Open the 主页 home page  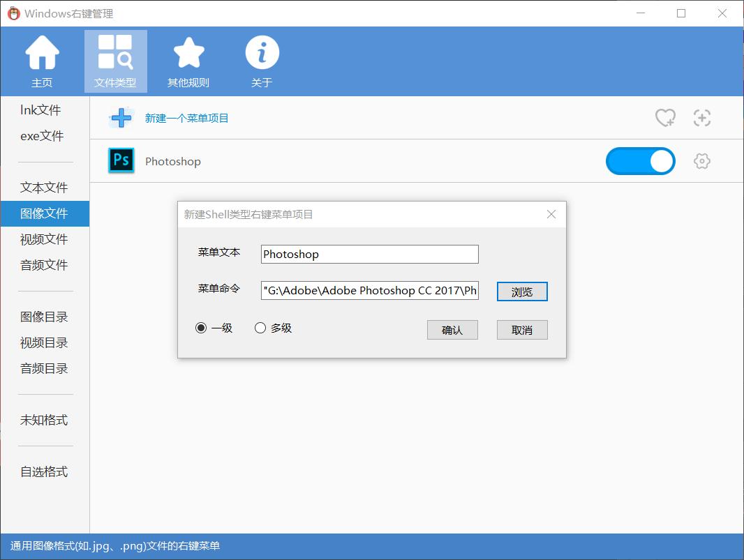click(x=42, y=61)
